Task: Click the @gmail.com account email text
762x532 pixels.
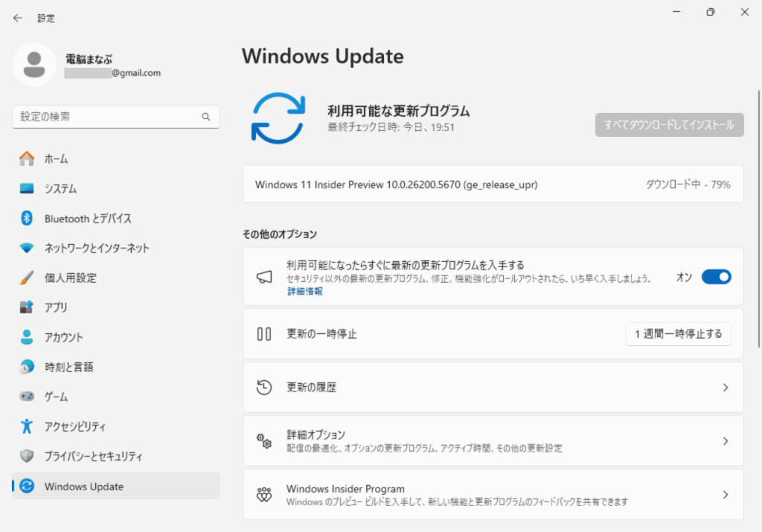Action: pos(136,73)
